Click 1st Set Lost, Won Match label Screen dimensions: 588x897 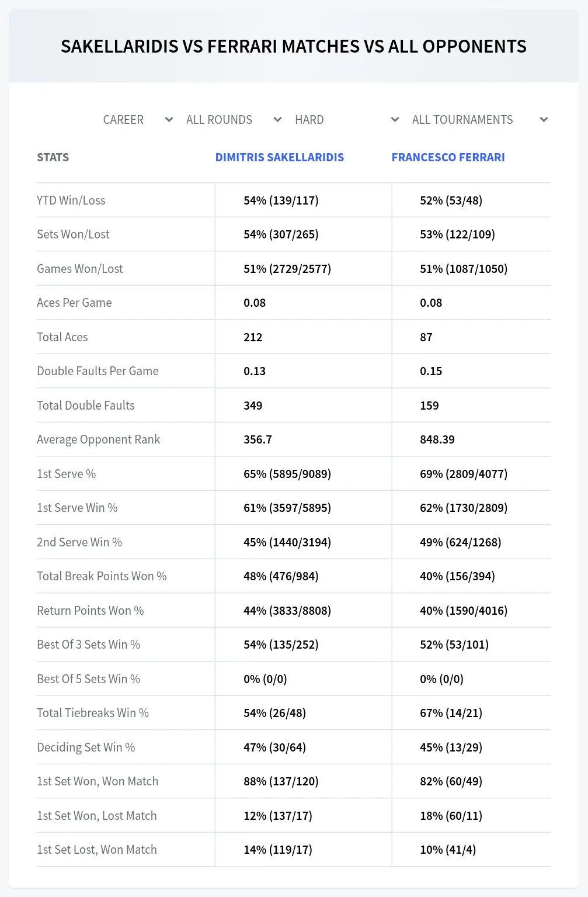click(x=97, y=850)
